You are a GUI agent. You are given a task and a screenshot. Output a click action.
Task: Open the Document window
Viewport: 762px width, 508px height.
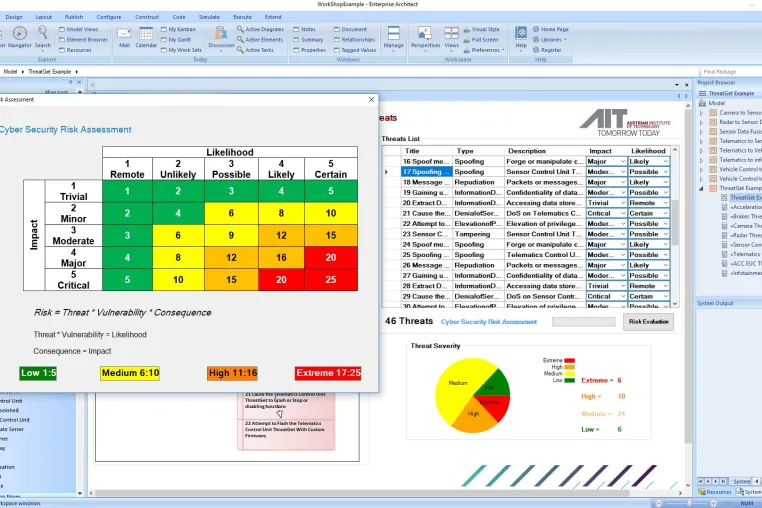tap(350, 29)
